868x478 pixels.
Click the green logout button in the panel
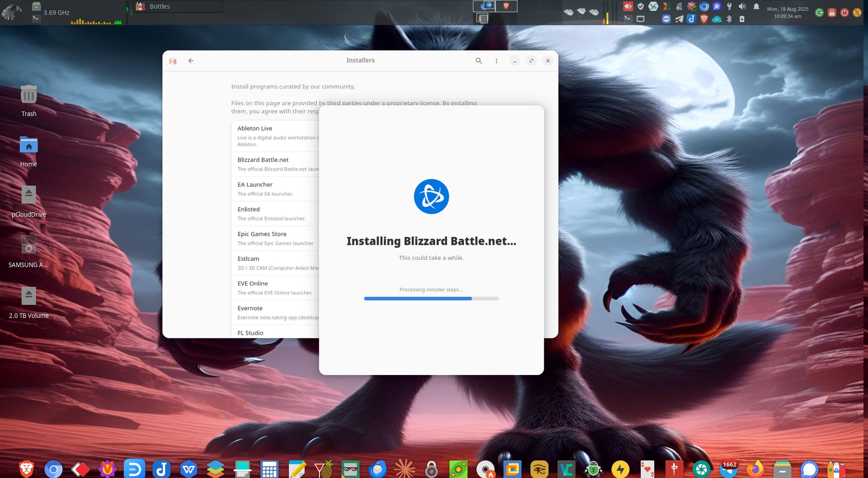point(819,13)
